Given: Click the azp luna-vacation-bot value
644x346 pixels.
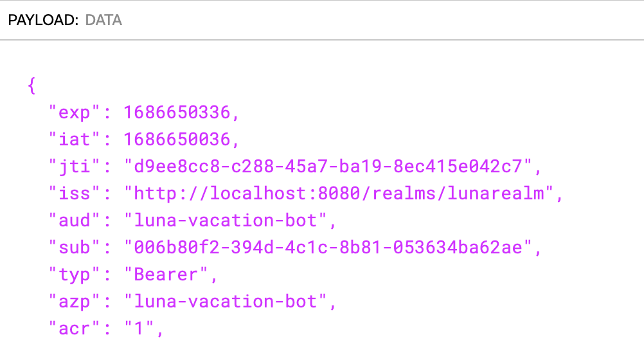Looking at the screenshot, I should point(226,302).
